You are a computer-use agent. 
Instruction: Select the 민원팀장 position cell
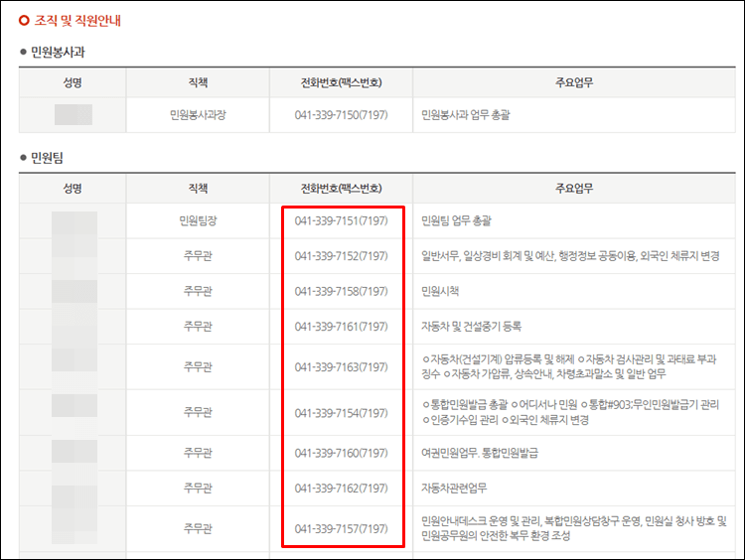[198, 220]
